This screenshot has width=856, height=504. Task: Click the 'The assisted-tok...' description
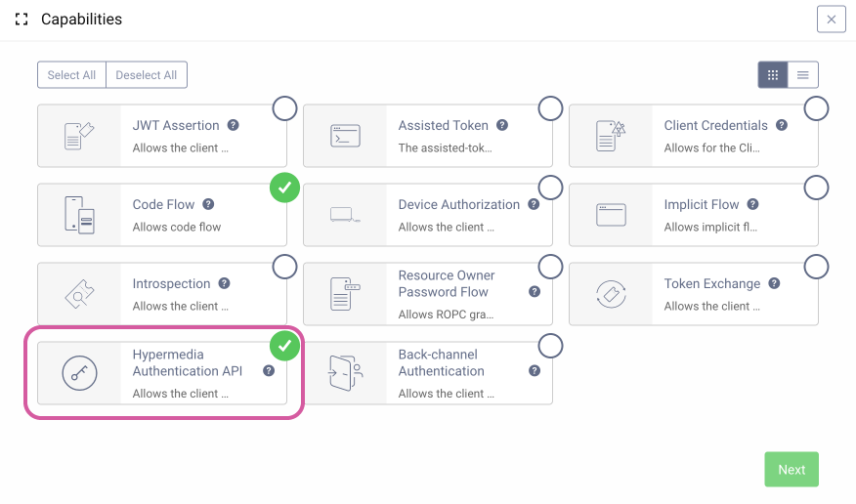pos(445,147)
